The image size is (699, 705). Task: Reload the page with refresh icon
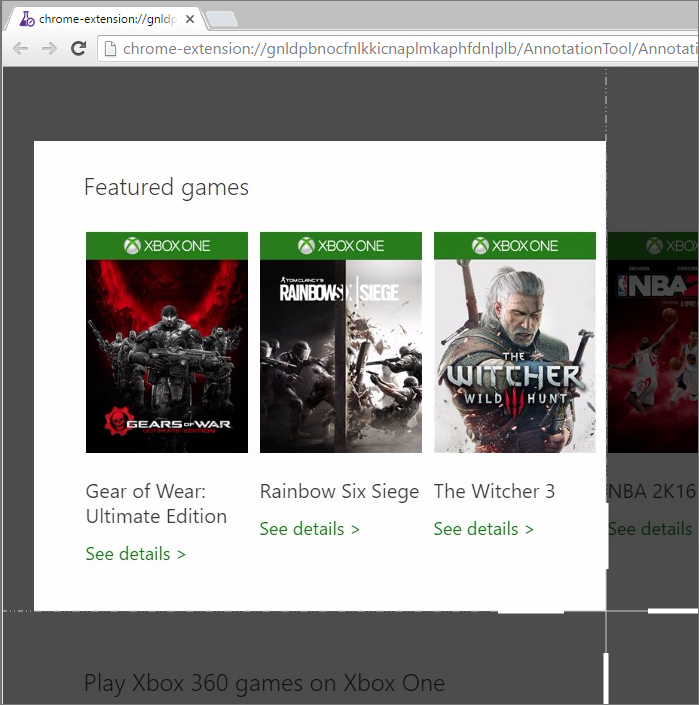[x=79, y=48]
